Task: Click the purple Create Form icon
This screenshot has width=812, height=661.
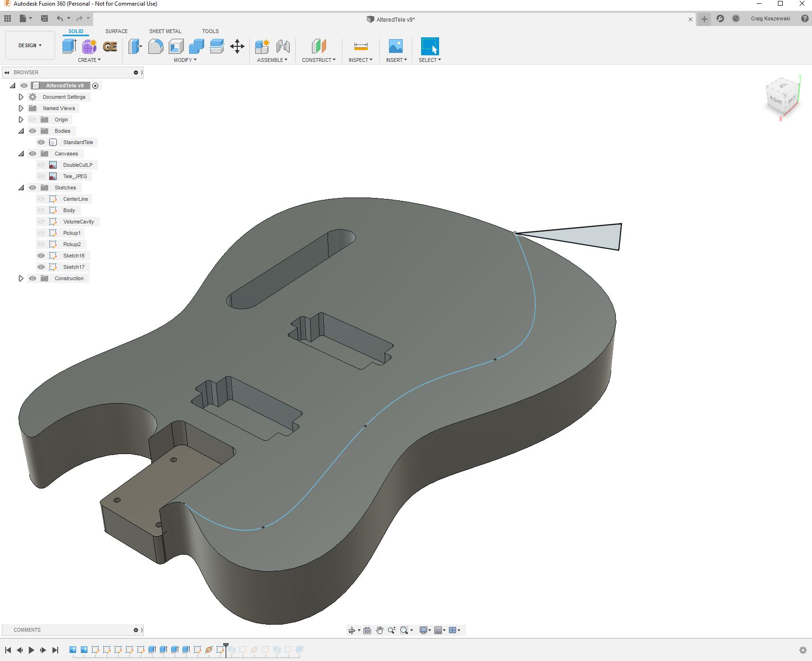Action: pos(89,46)
